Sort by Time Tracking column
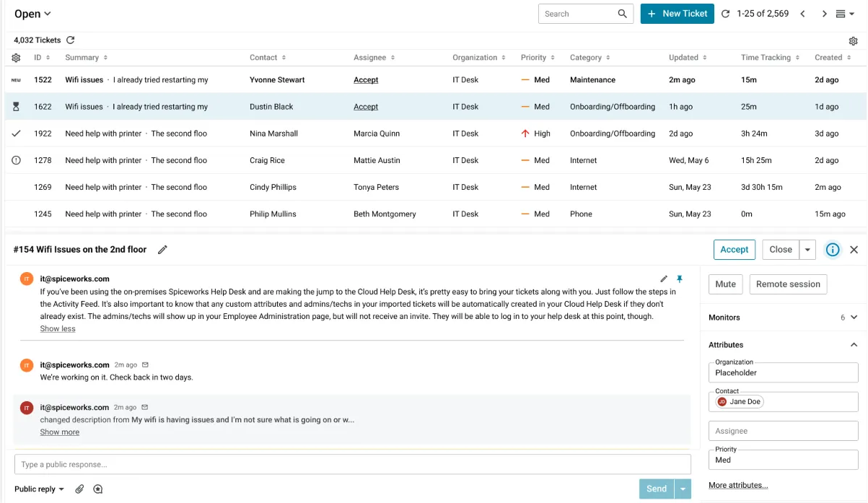Image resolution: width=868 pixels, height=503 pixels. point(770,58)
